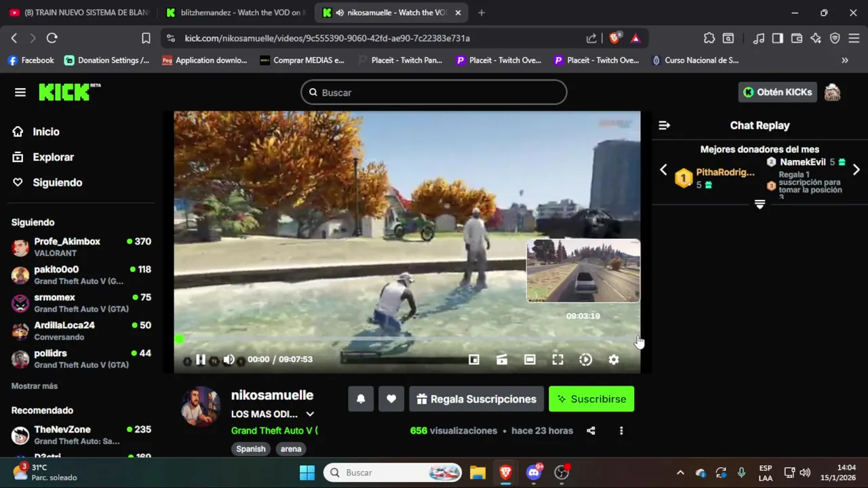Open the video settings gear
The height and width of the screenshot is (488, 868).
(x=614, y=360)
